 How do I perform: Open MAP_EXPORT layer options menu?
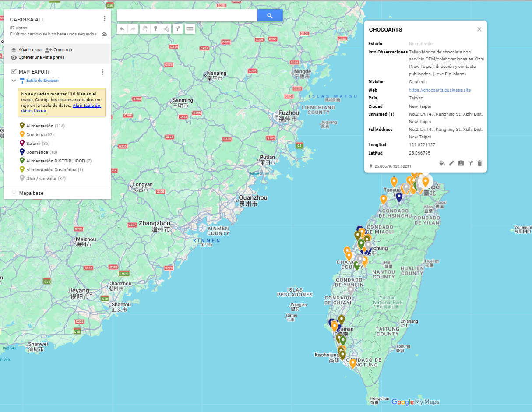[102, 72]
